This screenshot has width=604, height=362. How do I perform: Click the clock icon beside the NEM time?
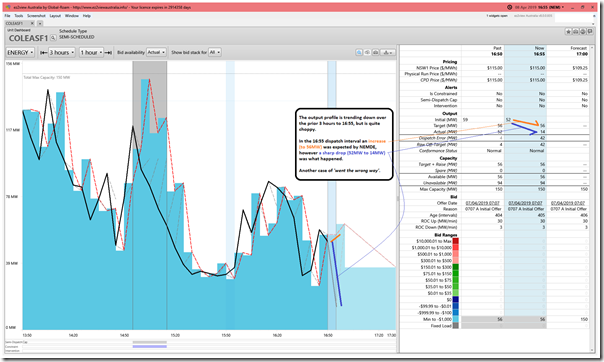pyautogui.click(x=510, y=7)
